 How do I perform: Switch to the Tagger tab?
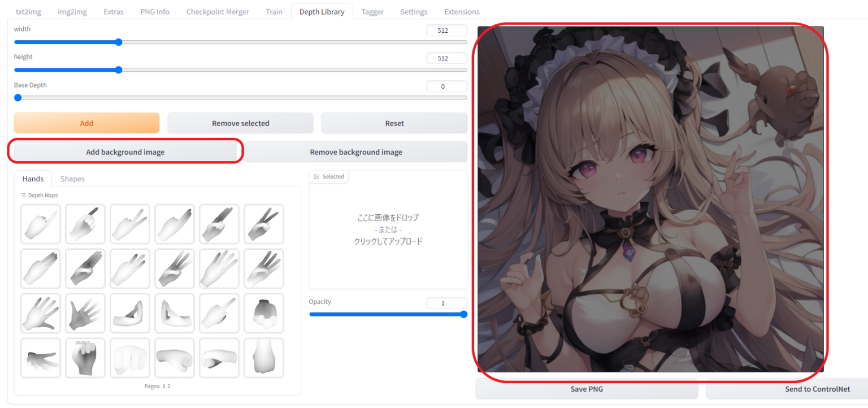click(x=372, y=11)
